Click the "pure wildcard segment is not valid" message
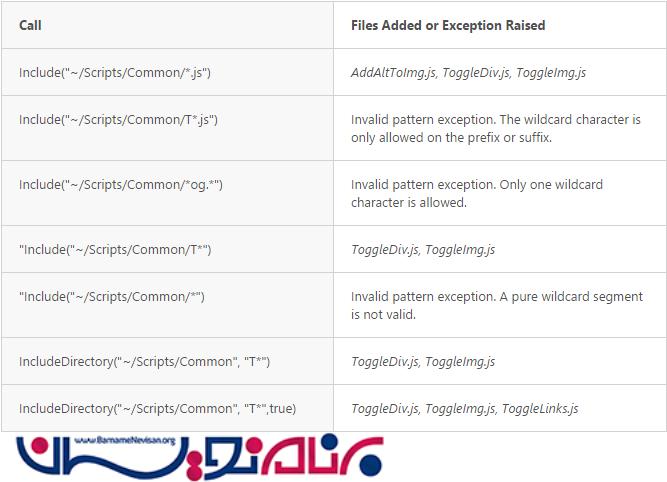The width and height of the screenshot is (667, 482). click(x=493, y=306)
